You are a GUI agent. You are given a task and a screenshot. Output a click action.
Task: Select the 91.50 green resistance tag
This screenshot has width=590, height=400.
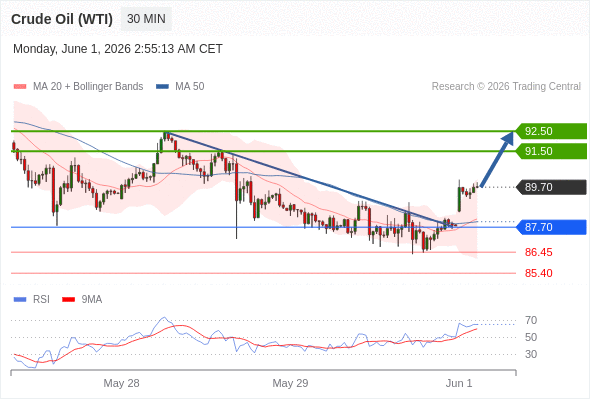point(550,151)
